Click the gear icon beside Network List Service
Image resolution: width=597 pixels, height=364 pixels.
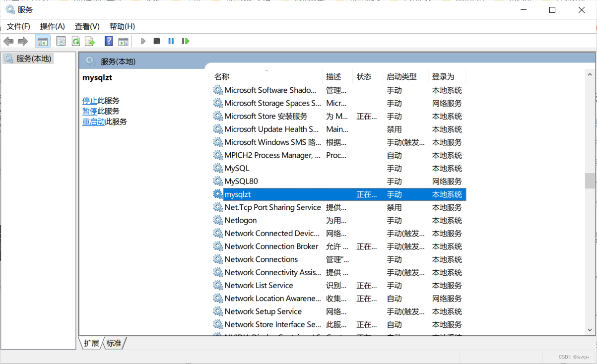tap(218, 285)
